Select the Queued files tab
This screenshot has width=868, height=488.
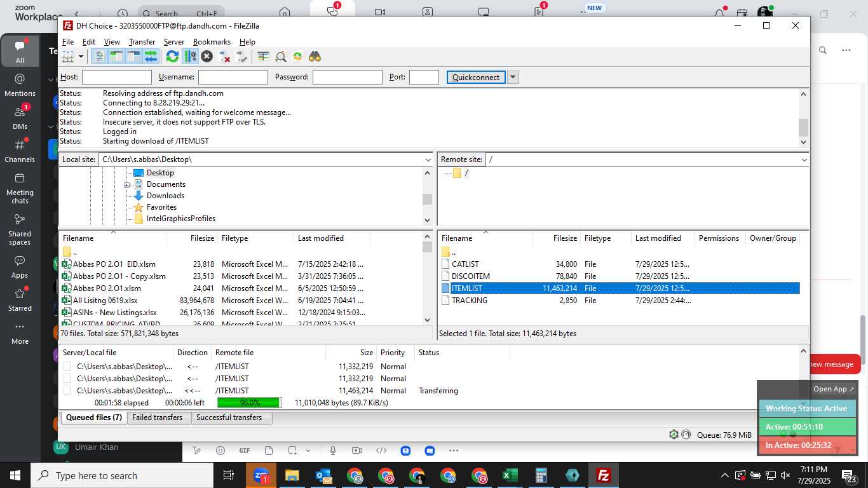[x=93, y=417]
